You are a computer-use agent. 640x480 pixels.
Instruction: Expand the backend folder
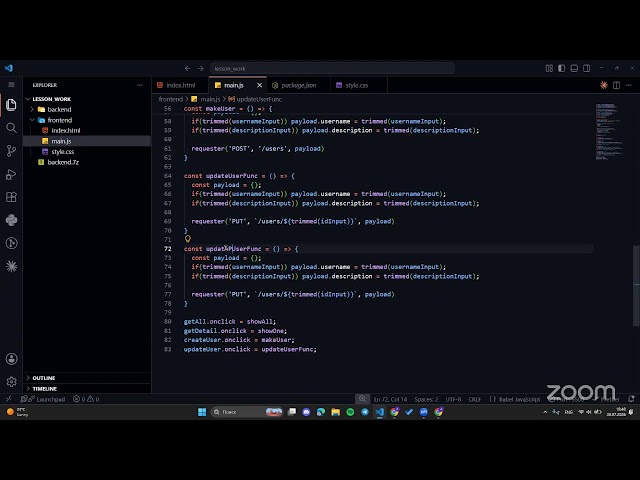click(59, 109)
